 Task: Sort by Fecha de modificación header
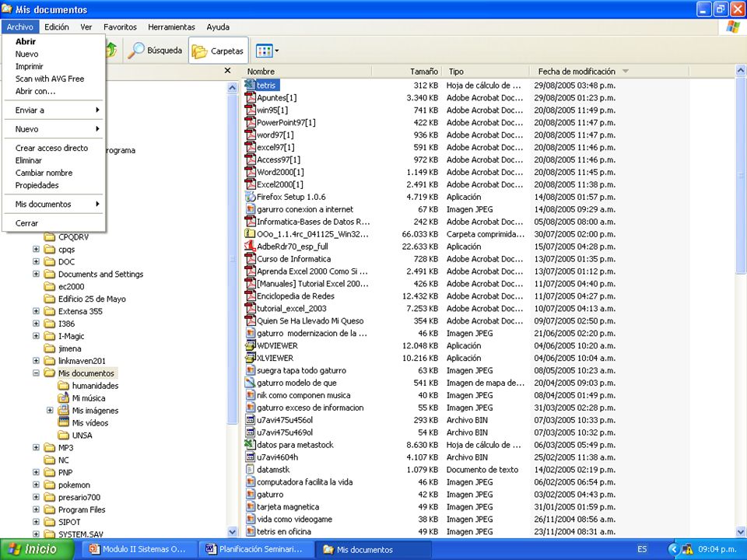pyautogui.click(x=609, y=72)
